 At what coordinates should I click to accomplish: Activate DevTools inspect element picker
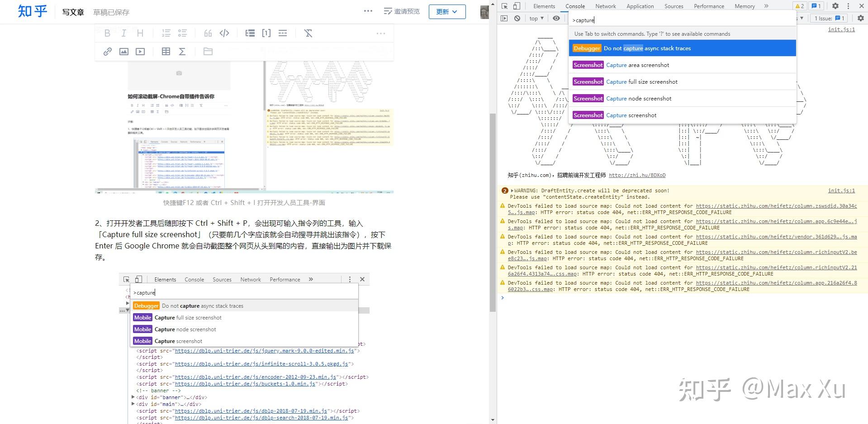(x=505, y=6)
